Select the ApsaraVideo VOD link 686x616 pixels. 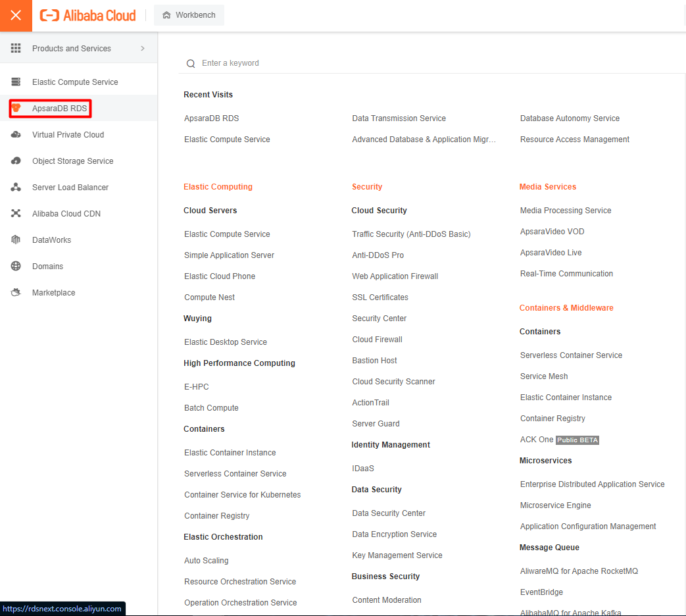(552, 232)
